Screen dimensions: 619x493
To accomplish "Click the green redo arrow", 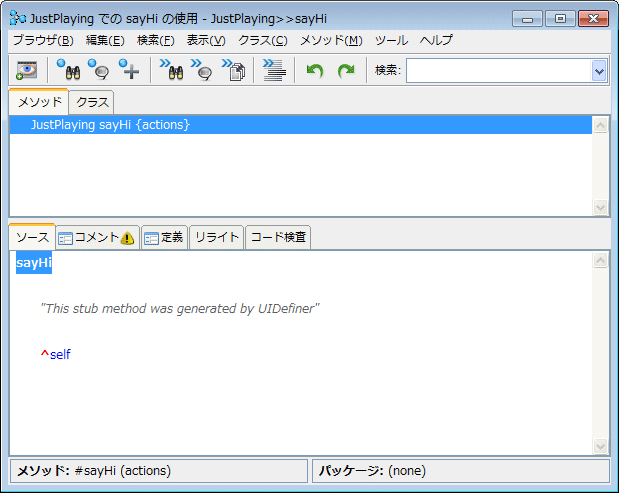I will coord(346,71).
